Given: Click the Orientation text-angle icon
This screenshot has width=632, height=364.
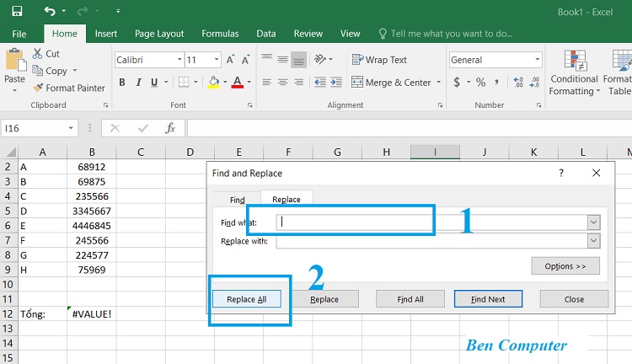Looking at the screenshot, I should click(x=320, y=59).
